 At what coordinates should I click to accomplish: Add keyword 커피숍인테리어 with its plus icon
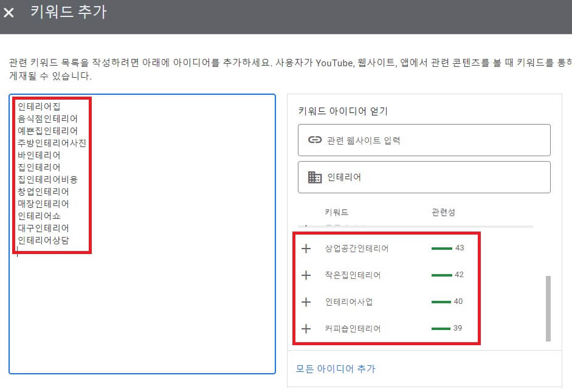tap(306, 329)
